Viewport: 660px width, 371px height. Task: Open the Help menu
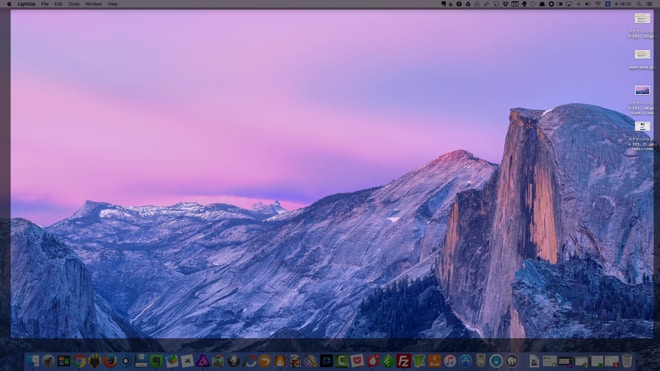(112, 4)
